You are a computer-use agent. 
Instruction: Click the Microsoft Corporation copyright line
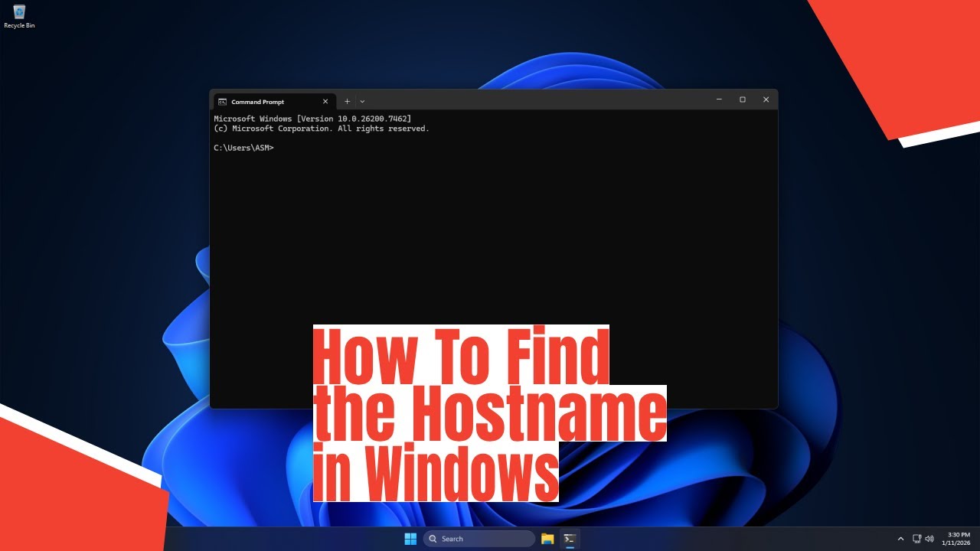(x=322, y=129)
